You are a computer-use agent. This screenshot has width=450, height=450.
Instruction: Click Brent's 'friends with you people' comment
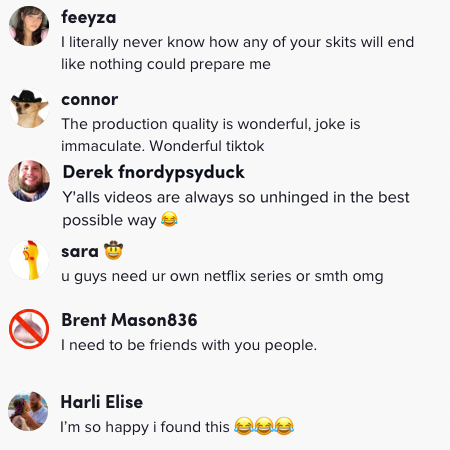189,345
